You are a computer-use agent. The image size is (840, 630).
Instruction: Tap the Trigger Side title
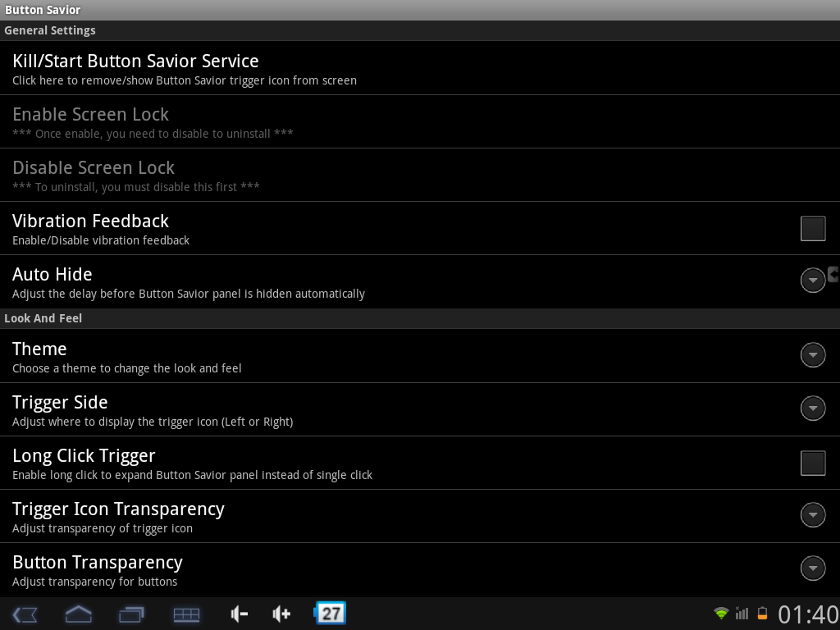[x=60, y=403]
